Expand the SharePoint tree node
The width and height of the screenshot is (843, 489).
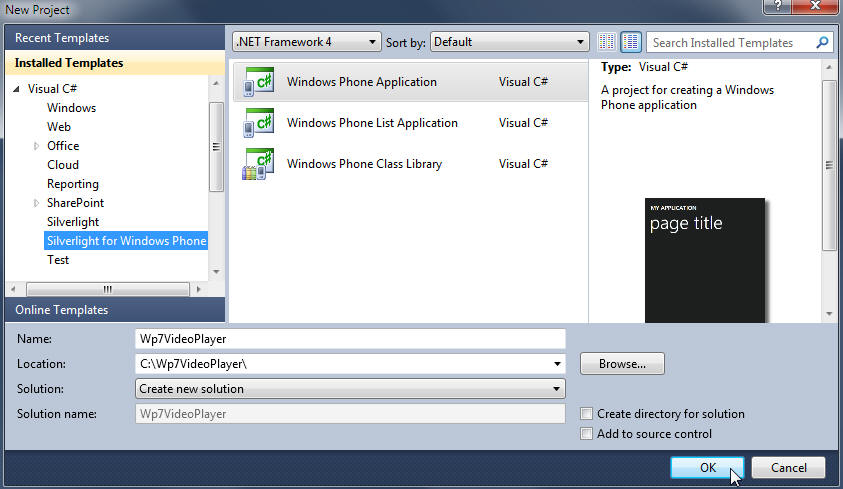click(x=36, y=203)
